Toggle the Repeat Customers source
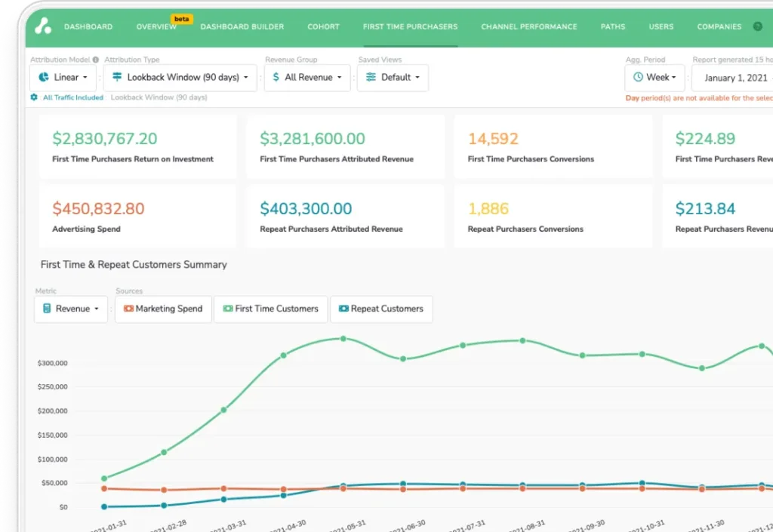Image resolution: width=773 pixels, height=532 pixels. tap(380, 309)
